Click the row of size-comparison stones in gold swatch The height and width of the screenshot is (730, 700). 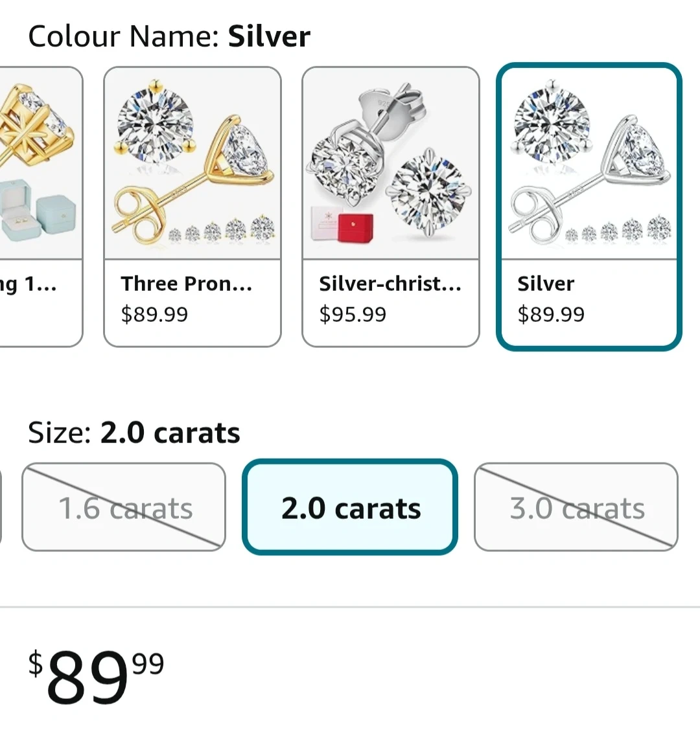pos(222,231)
